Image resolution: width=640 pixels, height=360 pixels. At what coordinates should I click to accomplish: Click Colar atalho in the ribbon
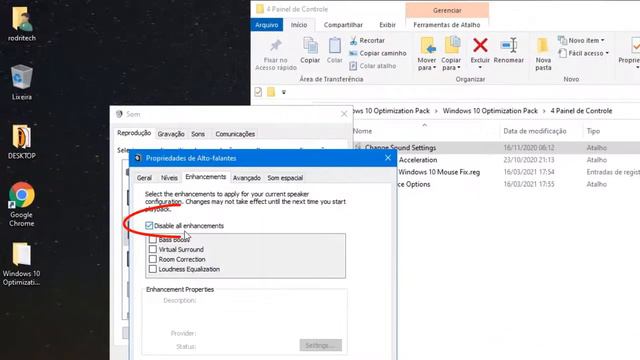pyautogui.click(x=373, y=66)
